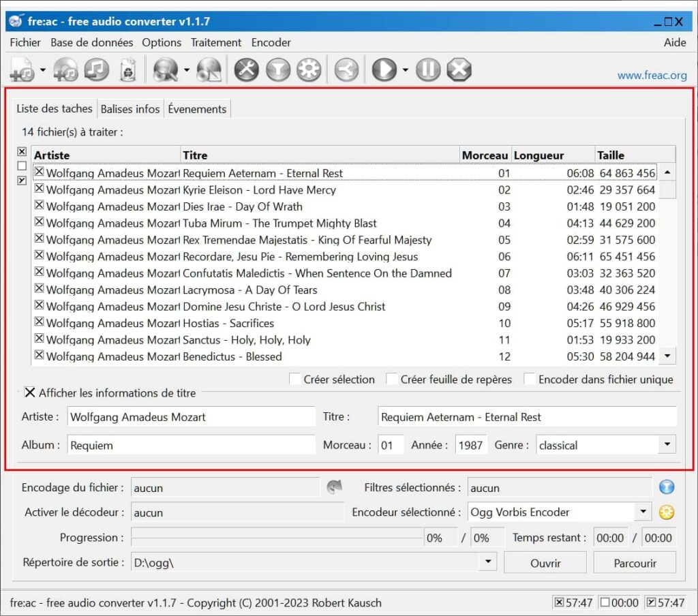Viewport: 698px width, 616px height.
Task: Expand the Répertoire de sortie dropdown
Action: (488, 561)
